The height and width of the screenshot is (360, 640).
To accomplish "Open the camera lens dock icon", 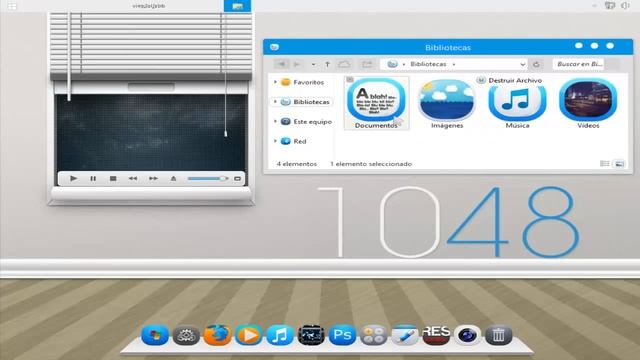I will (467, 336).
